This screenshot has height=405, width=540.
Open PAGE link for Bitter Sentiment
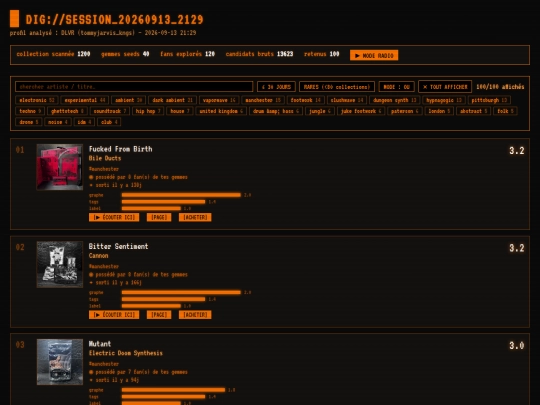[159, 315]
